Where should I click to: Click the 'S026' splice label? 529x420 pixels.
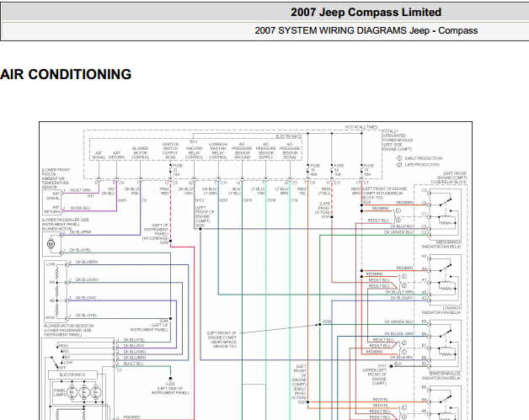click(x=200, y=226)
